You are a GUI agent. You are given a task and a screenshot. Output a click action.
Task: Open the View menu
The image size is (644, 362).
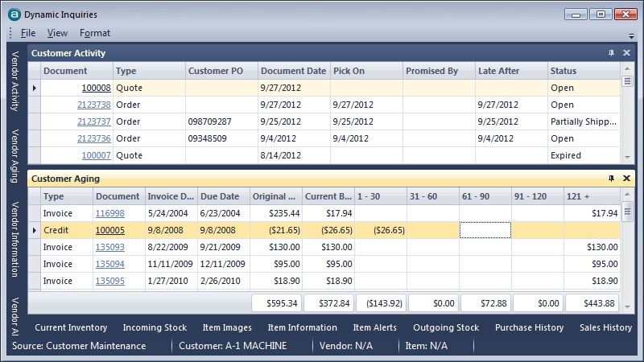[x=57, y=33]
